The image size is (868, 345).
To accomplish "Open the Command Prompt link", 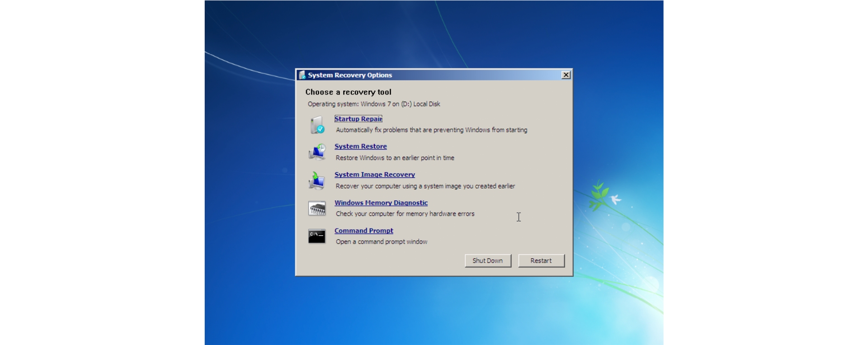I will click(x=363, y=231).
